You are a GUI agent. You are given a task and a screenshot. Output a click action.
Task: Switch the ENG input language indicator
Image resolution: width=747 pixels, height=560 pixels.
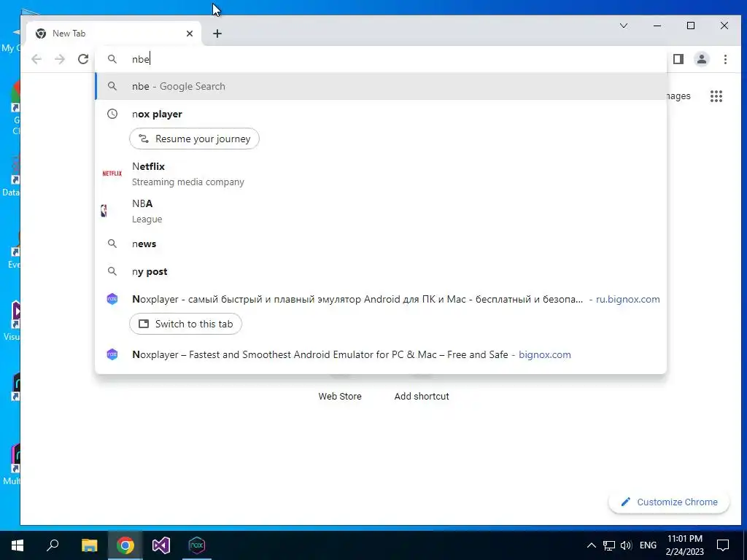pos(648,545)
